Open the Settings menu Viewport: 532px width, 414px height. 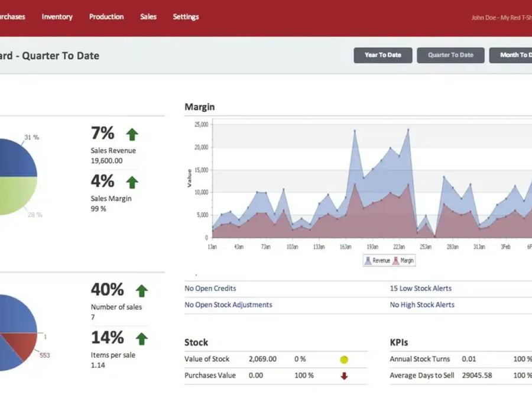[x=186, y=17]
